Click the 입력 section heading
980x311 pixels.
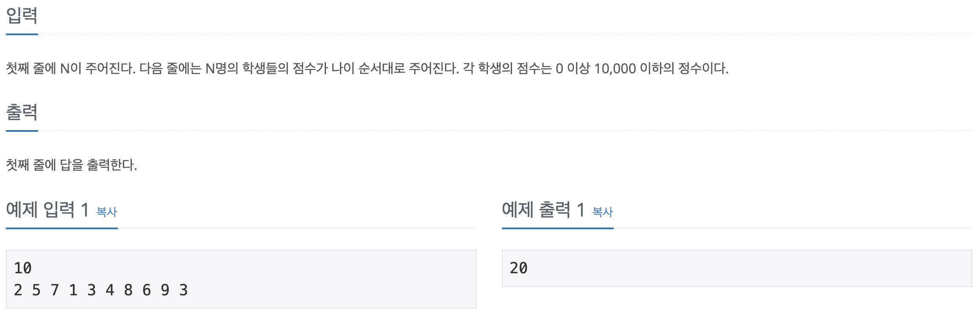coord(22,16)
